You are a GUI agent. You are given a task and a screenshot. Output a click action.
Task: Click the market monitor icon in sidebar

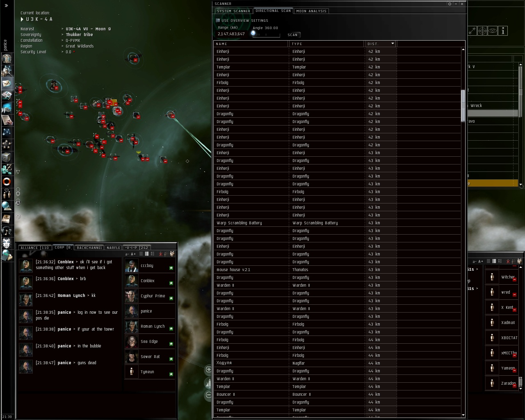tap(7, 108)
